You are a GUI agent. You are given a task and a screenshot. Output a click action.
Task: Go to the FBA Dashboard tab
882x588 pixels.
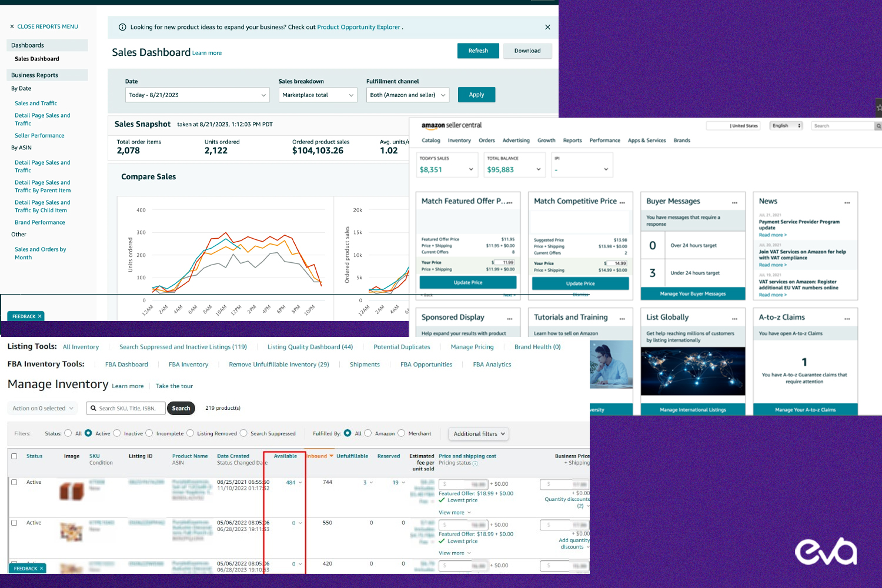point(126,365)
